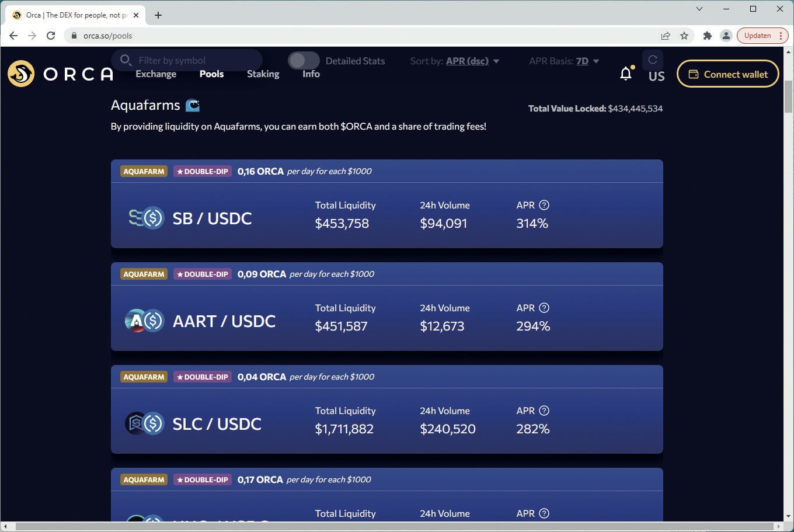
Task: Open APR help icon for SB / USDC
Action: pyautogui.click(x=544, y=205)
